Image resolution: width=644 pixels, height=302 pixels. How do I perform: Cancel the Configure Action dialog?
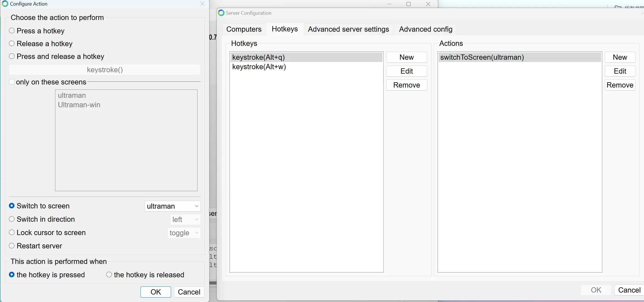pyautogui.click(x=189, y=292)
